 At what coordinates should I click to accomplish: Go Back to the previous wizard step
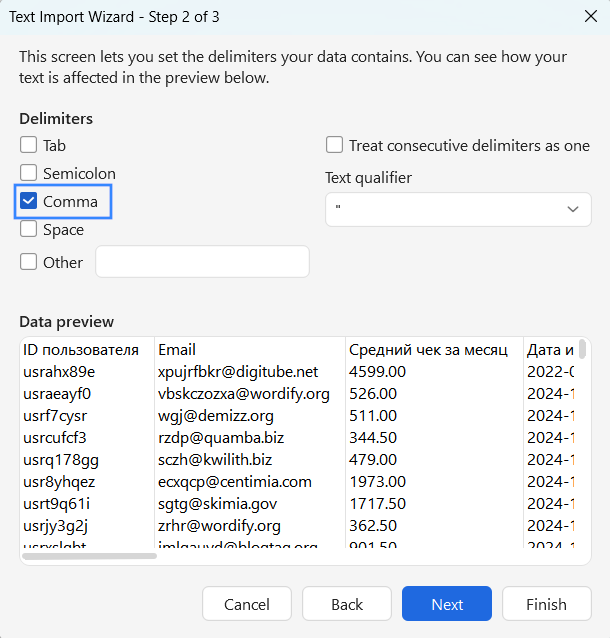[347, 604]
